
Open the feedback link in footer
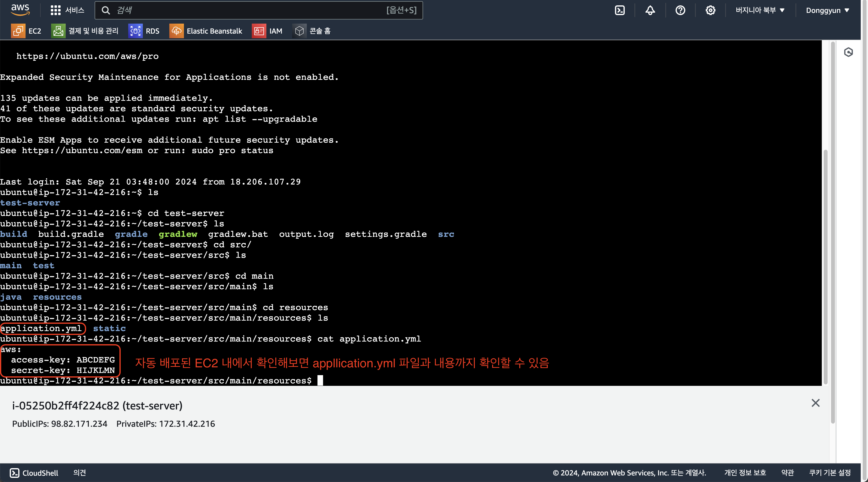[x=80, y=473]
